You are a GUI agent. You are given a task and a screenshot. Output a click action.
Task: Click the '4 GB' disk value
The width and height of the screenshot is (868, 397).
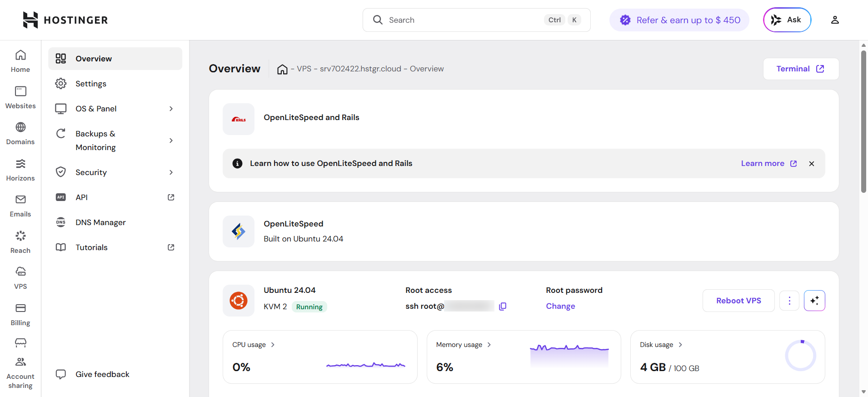[x=653, y=367]
